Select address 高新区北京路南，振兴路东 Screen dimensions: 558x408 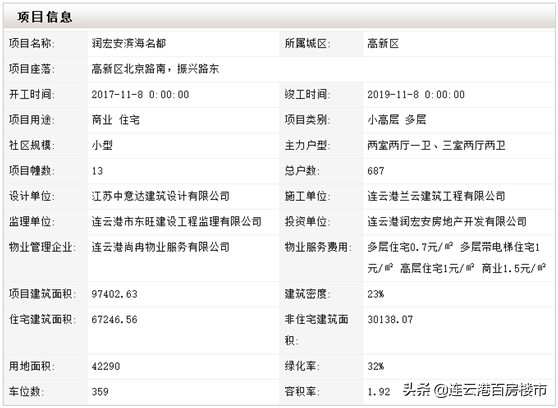pyautogui.click(x=155, y=69)
